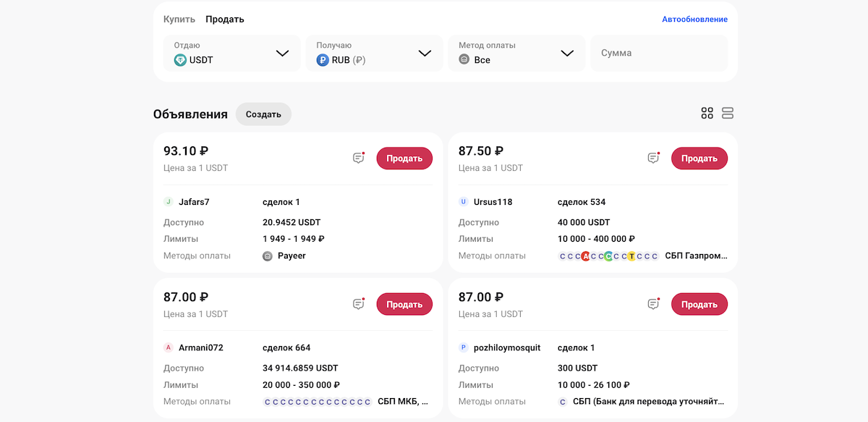Viewport: 868px width, 422px height.
Task: Switch to grid view layout
Action: (x=707, y=113)
